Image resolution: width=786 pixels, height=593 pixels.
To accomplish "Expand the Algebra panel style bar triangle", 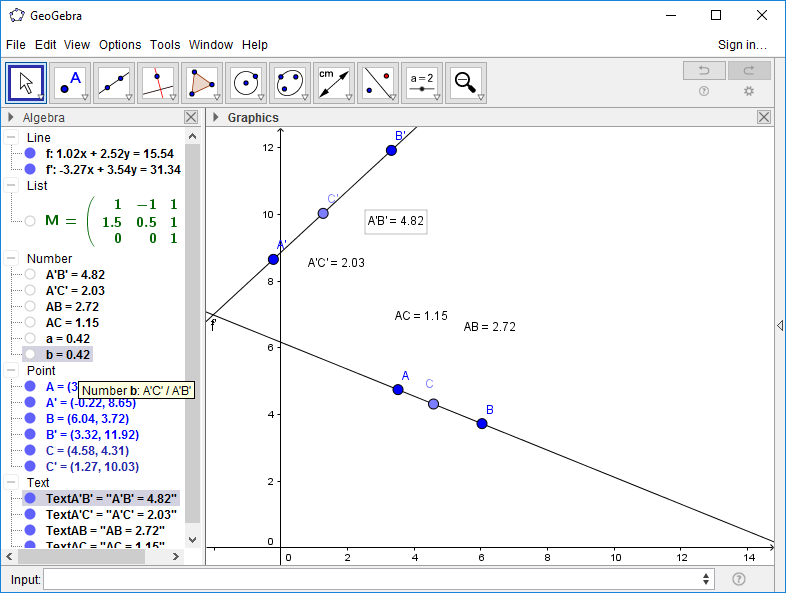I will click(11, 117).
